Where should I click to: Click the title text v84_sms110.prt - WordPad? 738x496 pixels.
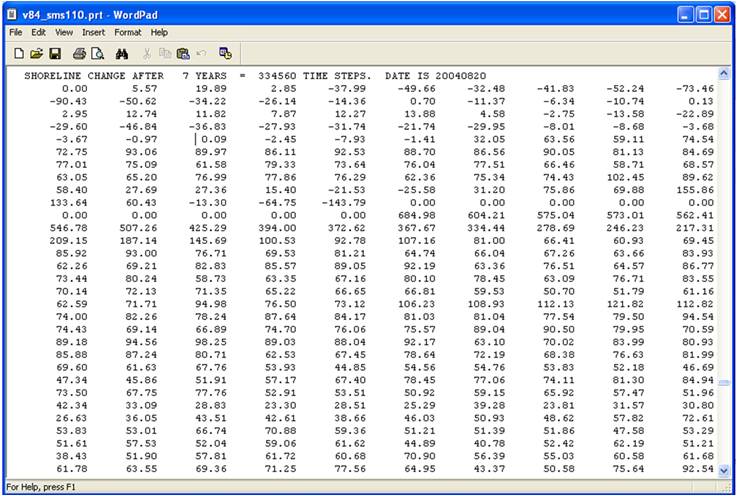pos(90,15)
